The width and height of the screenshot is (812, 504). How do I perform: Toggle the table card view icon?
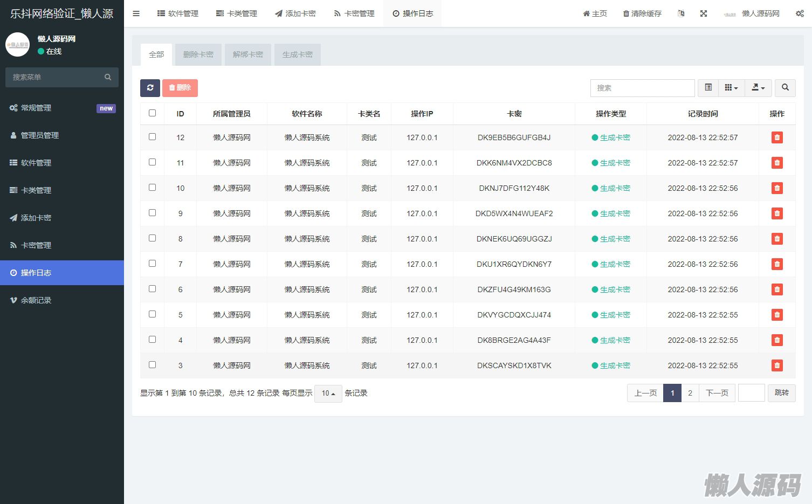coord(708,88)
